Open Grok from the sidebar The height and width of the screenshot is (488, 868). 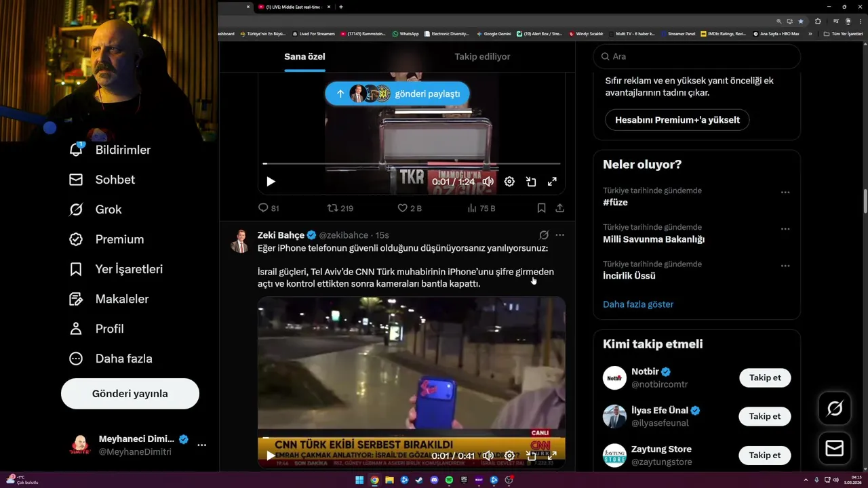coord(95,209)
